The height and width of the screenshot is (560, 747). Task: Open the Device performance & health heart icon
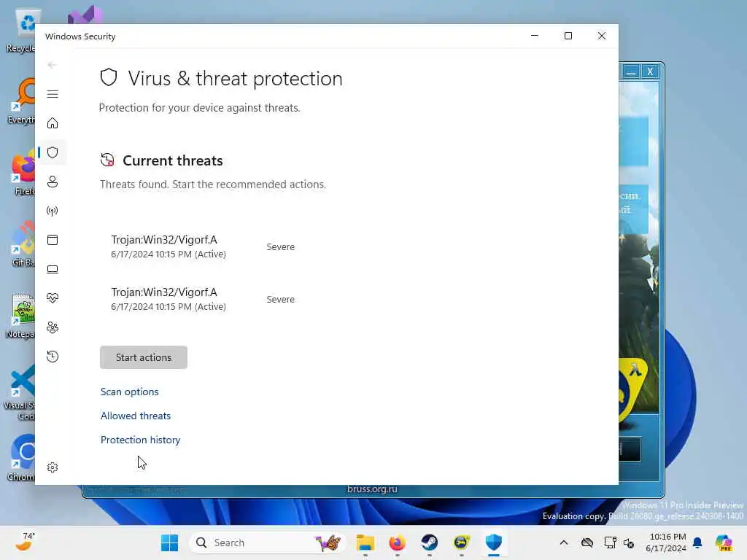53,298
